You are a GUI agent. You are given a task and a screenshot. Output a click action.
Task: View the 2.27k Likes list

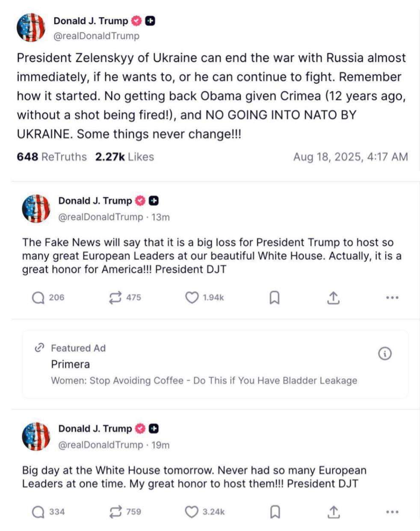click(x=124, y=157)
